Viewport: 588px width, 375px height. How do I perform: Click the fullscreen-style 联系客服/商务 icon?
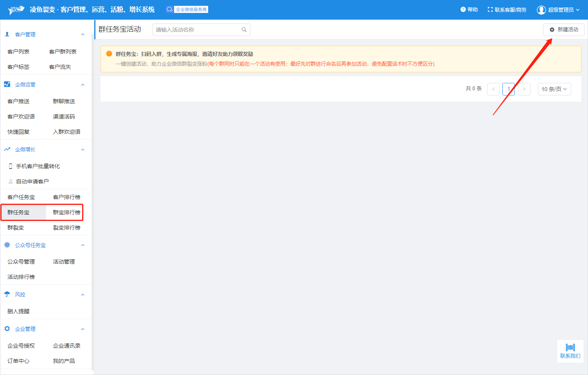click(x=490, y=10)
